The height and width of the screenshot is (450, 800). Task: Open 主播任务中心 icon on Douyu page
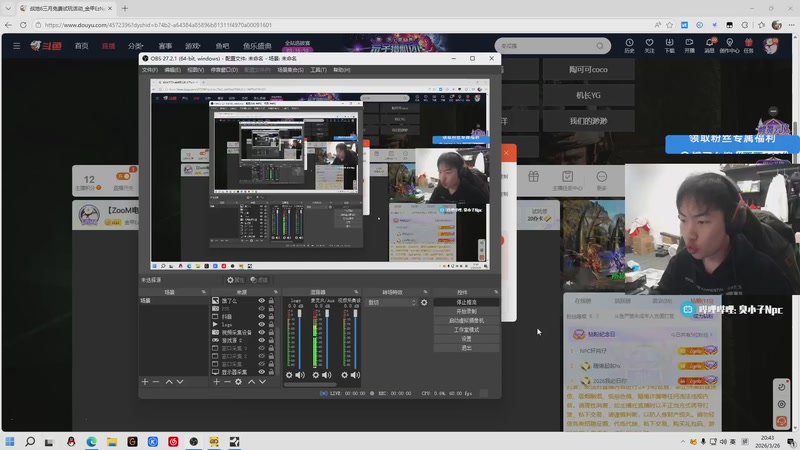[567, 180]
